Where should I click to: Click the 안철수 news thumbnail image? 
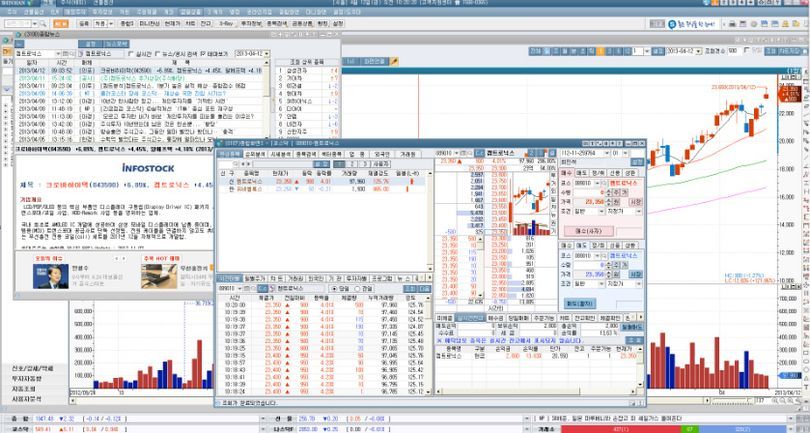(x=50, y=277)
